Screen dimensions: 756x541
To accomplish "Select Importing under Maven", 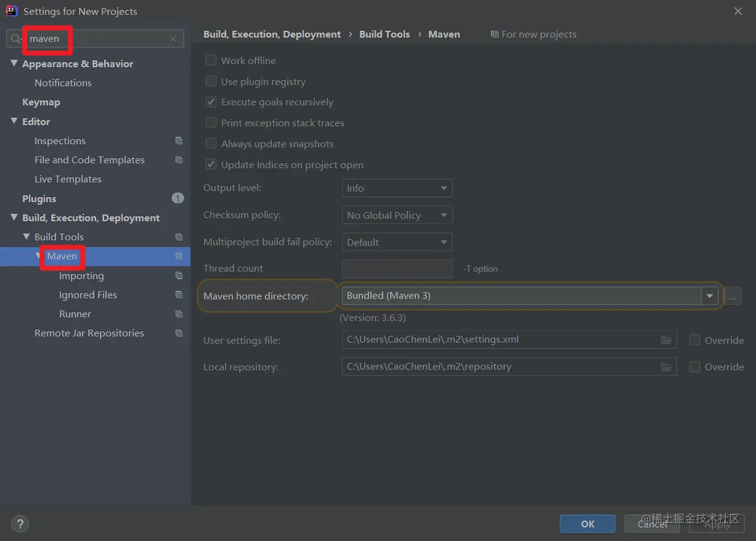I will tap(81, 276).
